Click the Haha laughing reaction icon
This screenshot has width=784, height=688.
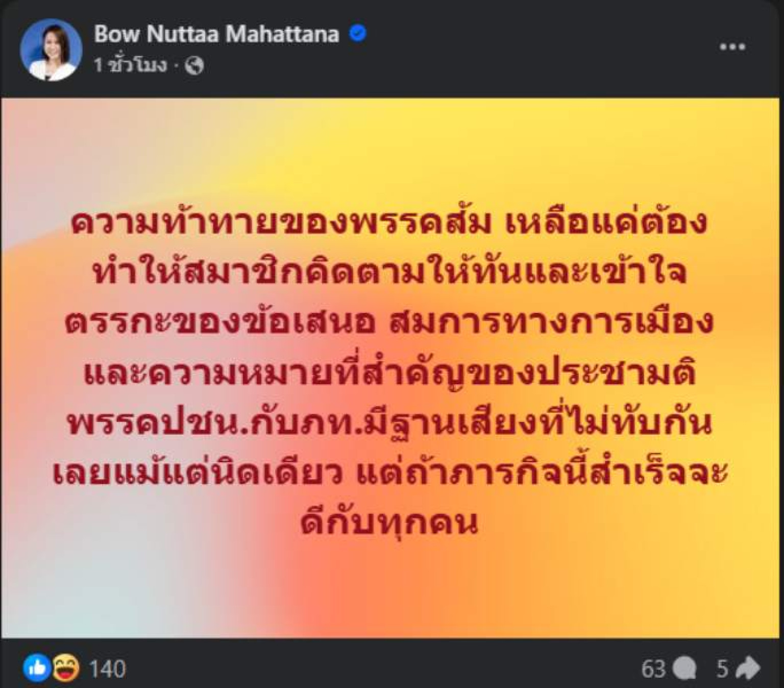[x=66, y=668]
